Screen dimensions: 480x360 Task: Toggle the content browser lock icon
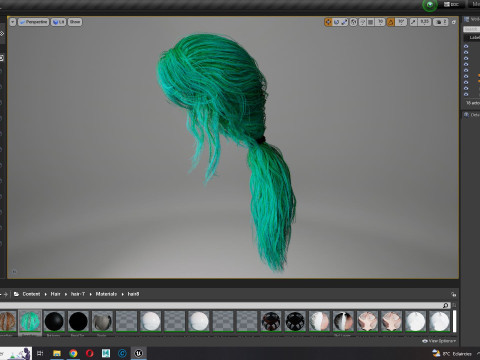[453, 294]
